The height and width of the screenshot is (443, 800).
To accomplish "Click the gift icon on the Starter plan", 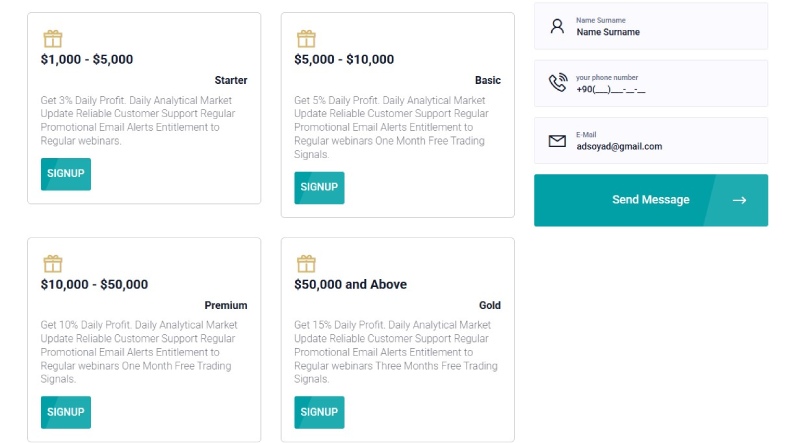I will click(x=53, y=39).
